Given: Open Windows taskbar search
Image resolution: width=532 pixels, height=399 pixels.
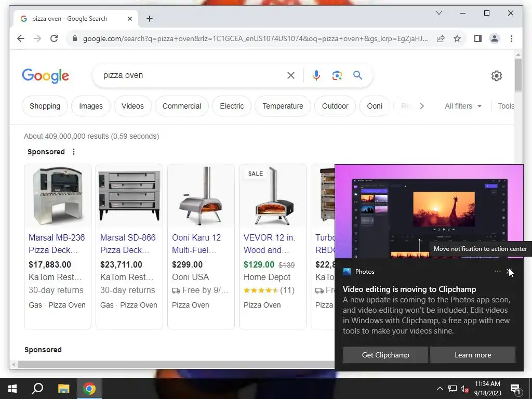Looking at the screenshot, I should (37, 389).
